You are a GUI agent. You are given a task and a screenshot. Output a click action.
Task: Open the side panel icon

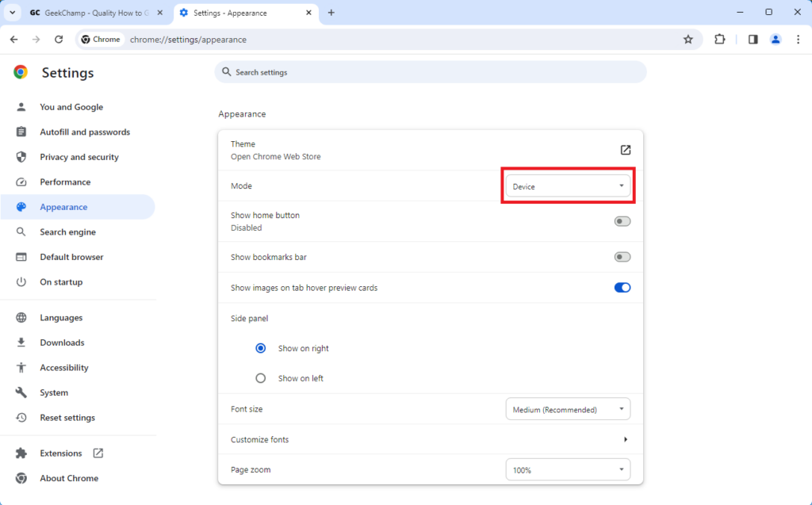pyautogui.click(x=753, y=40)
